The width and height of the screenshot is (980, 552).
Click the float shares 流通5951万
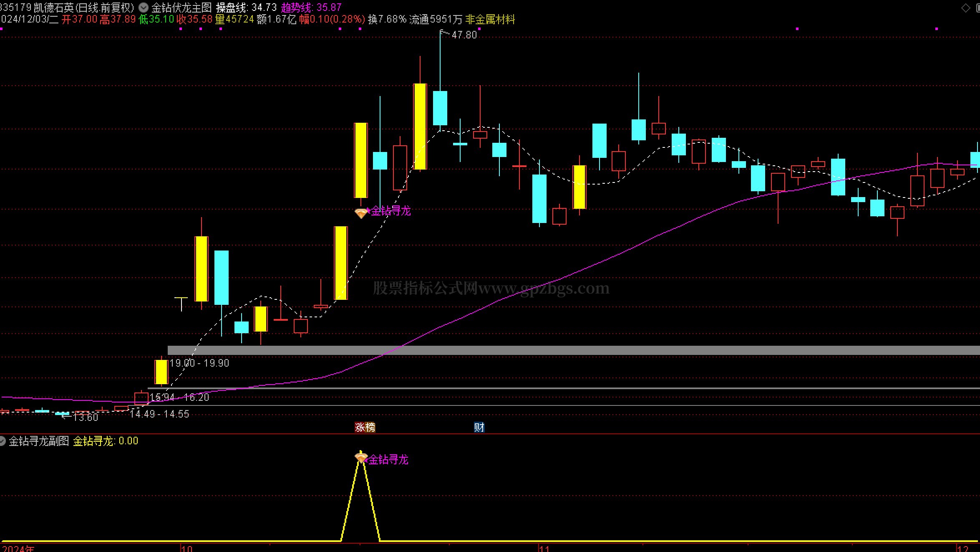[x=436, y=19]
